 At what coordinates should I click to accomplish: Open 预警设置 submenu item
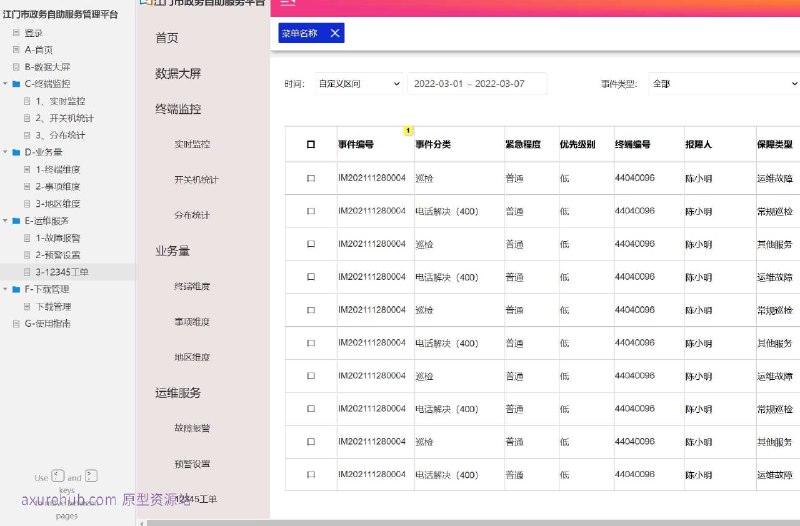192,464
